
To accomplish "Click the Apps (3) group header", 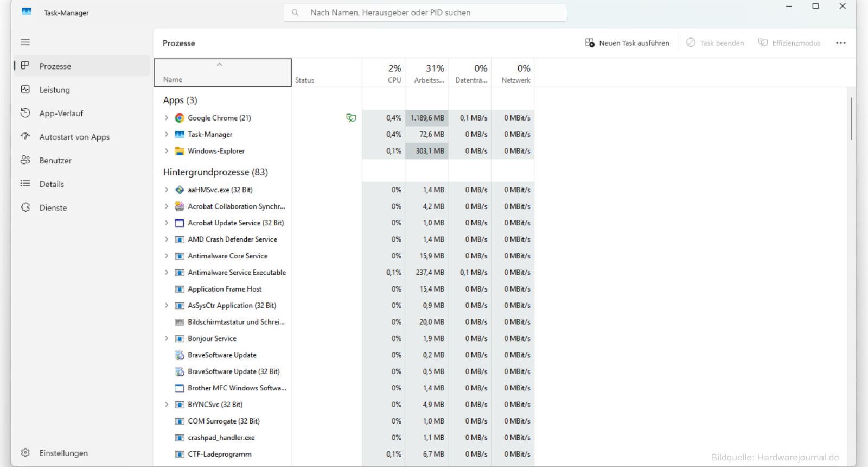I will (x=180, y=100).
